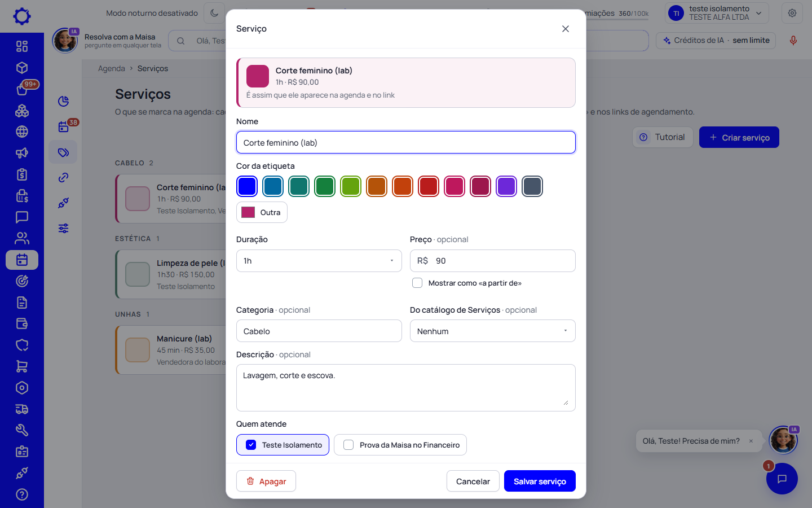This screenshot has height=508, width=812.
Task: Open the tags services icon in submenu
Action: click(63, 152)
